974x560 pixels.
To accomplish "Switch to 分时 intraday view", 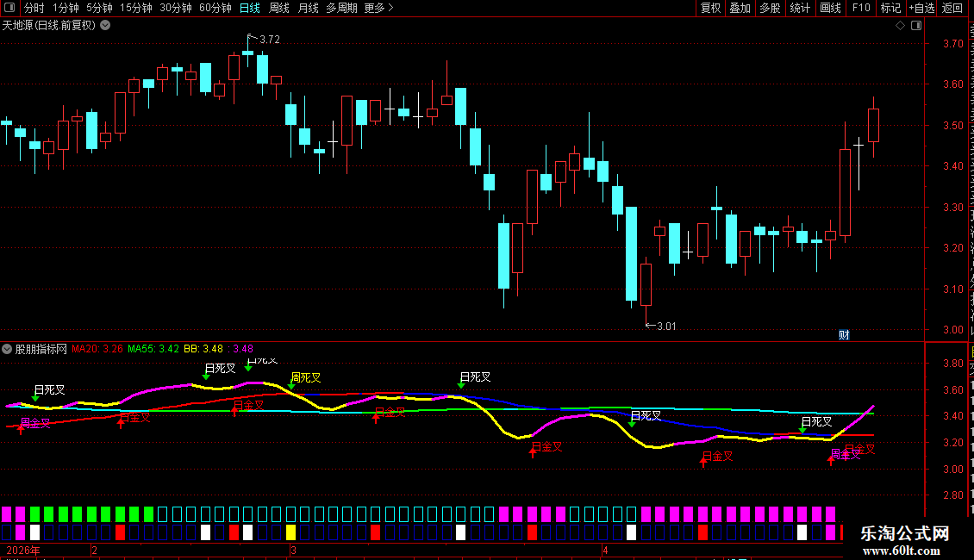I will click(34, 8).
